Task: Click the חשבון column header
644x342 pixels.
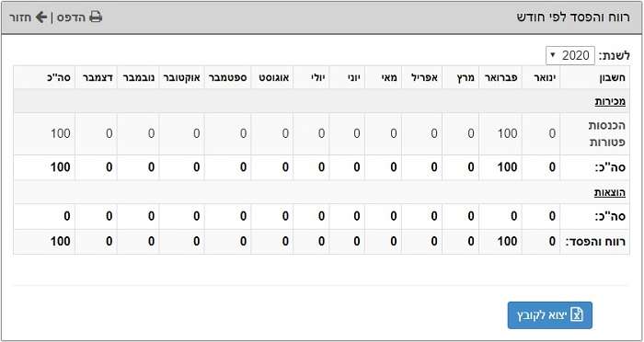Action: tap(611, 78)
